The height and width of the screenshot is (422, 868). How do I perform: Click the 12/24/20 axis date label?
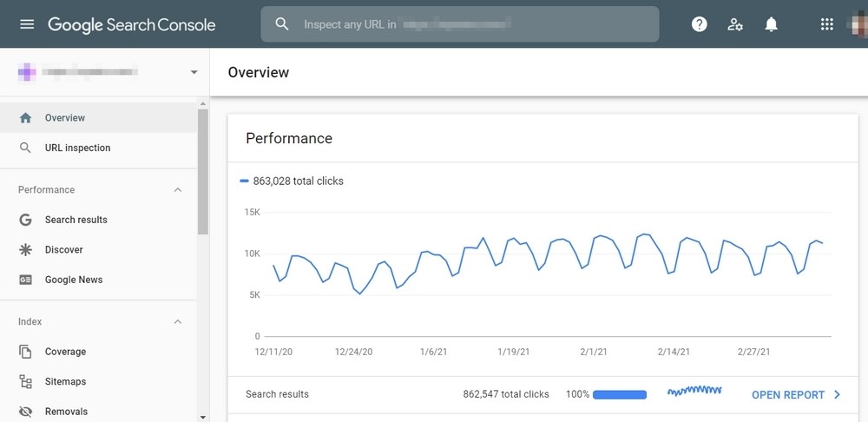pyautogui.click(x=354, y=352)
